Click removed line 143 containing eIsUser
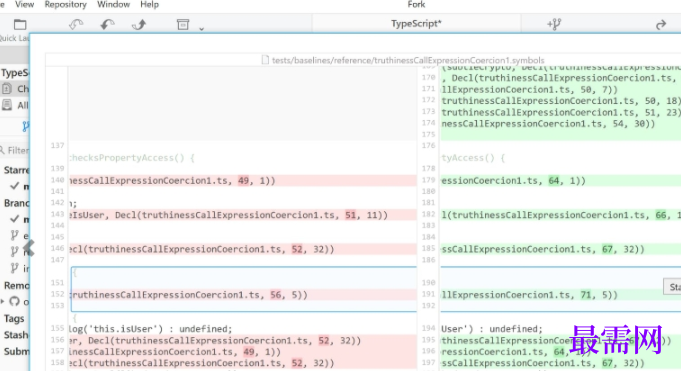The height and width of the screenshot is (371, 681). point(242,215)
